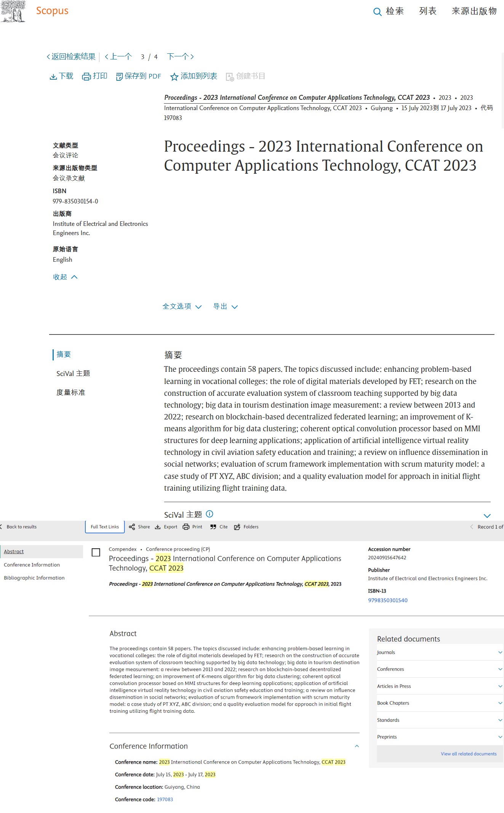Click the star icon for 添加到列表
The image size is (504, 813).
(174, 77)
